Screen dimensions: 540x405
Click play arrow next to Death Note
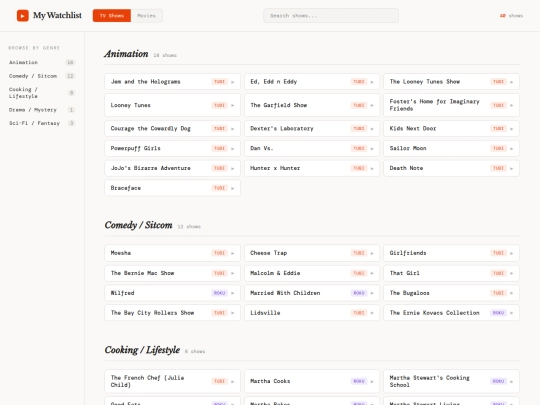coord(511,168)
